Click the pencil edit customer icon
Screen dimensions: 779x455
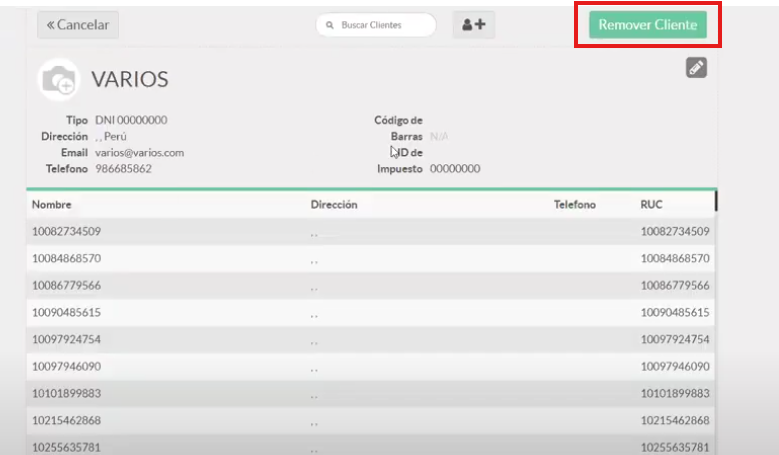click(696, 68)
